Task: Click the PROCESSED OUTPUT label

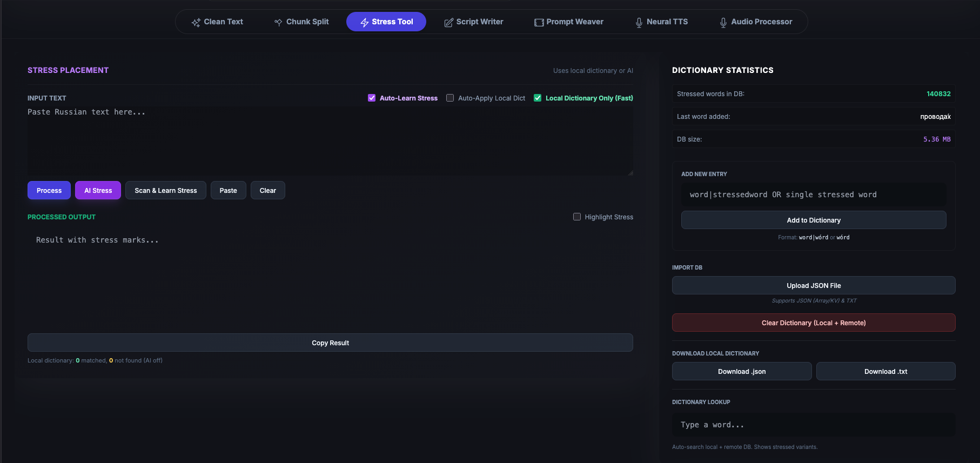Action: click(62, 217)
